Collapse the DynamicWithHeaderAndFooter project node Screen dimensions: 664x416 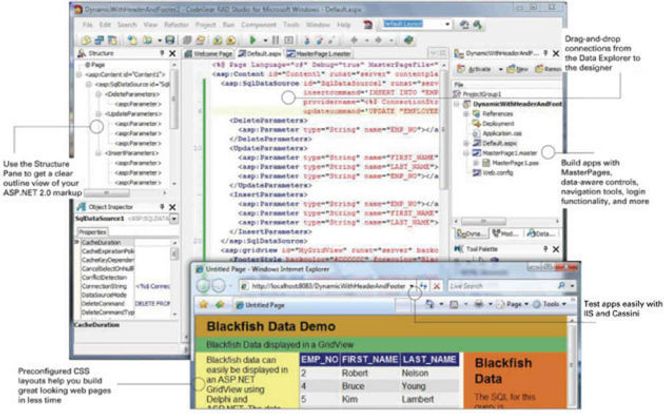coord(456,104)
